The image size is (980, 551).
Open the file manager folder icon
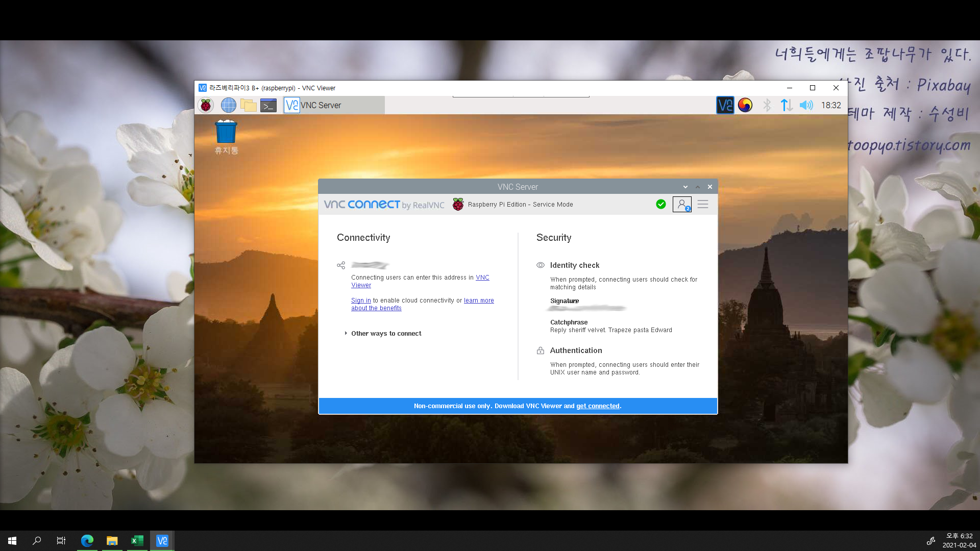[x=249, y=105]
